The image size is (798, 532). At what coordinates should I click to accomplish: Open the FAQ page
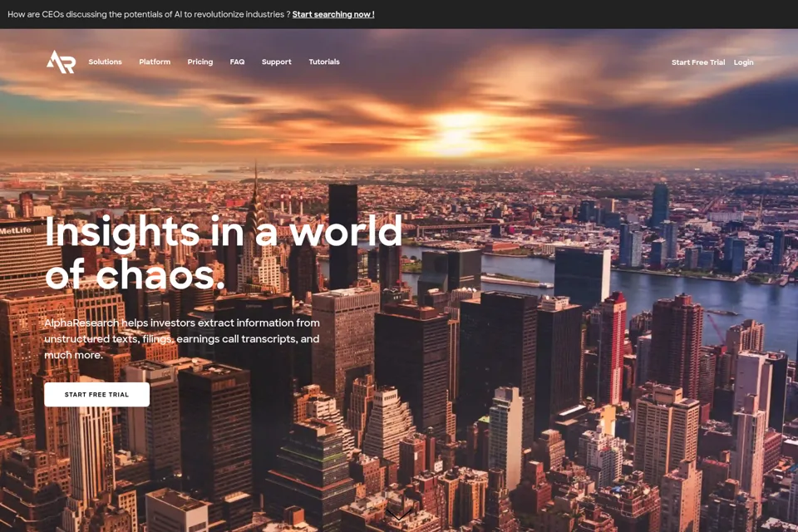click(237, 62)
